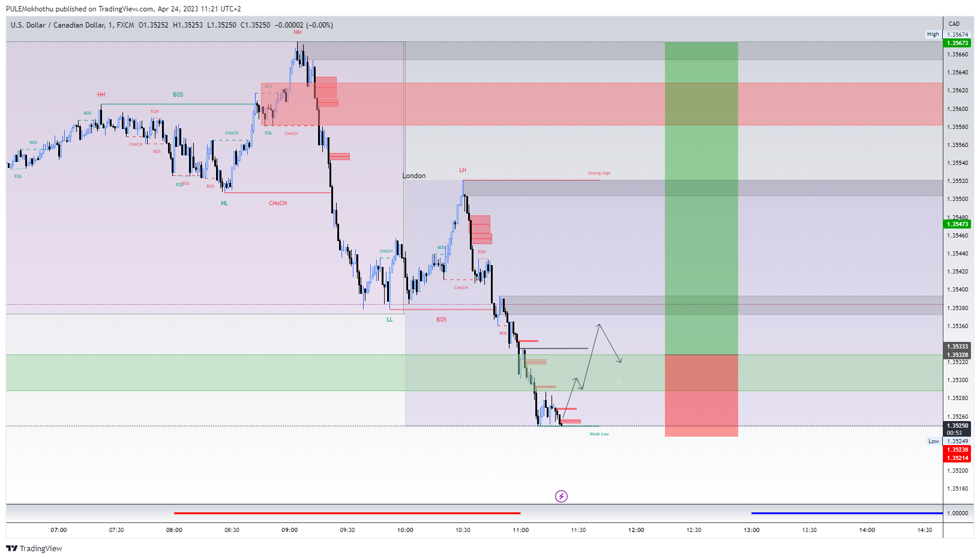Select the London session label
Viewport: 980px width, 559px height.
[x=414, y=176]
